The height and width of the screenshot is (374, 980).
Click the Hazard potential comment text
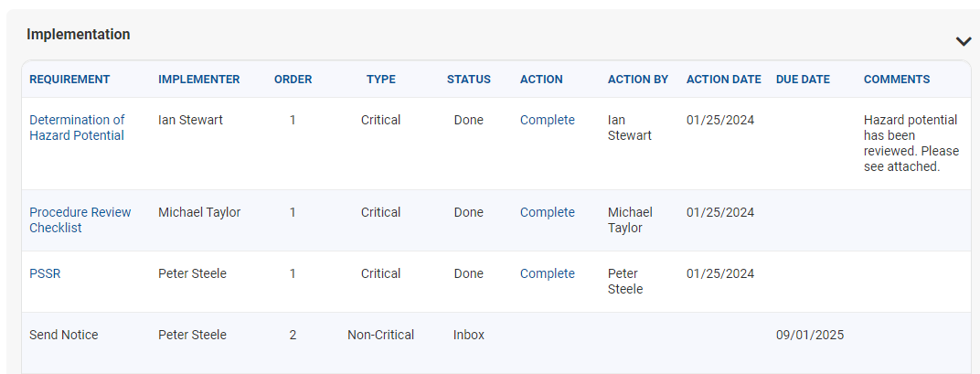coord(910,144)
